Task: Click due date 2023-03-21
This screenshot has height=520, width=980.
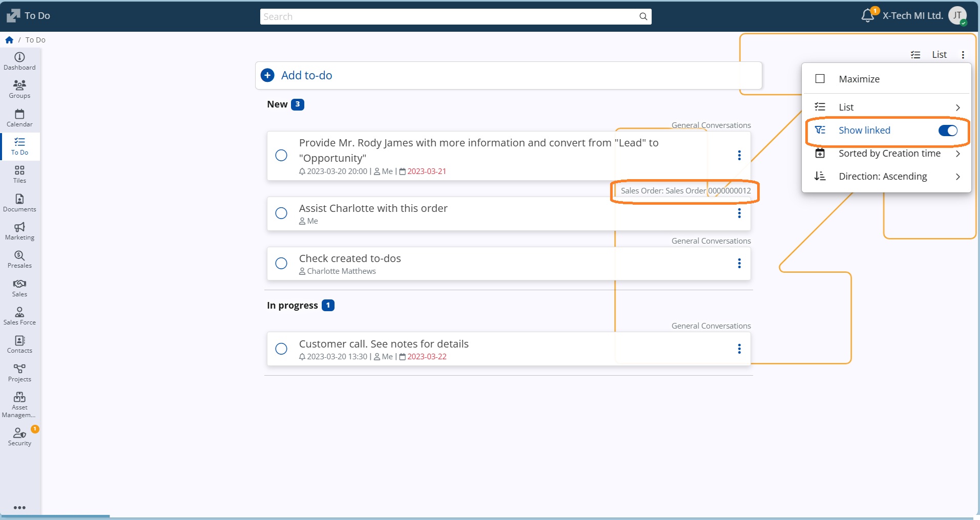Action: pos(427,171)
